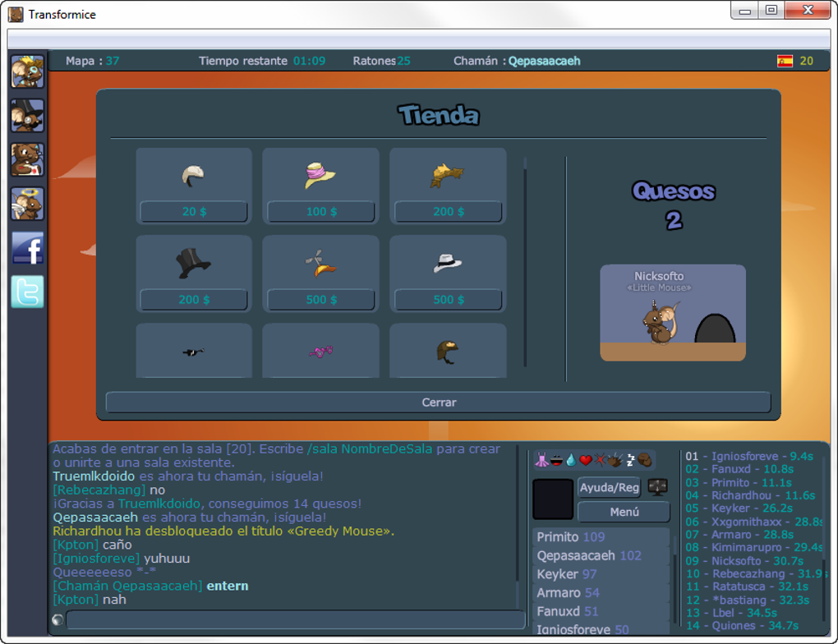
Task: Click the Spanish flag community icon
Action: click(785, 61)
